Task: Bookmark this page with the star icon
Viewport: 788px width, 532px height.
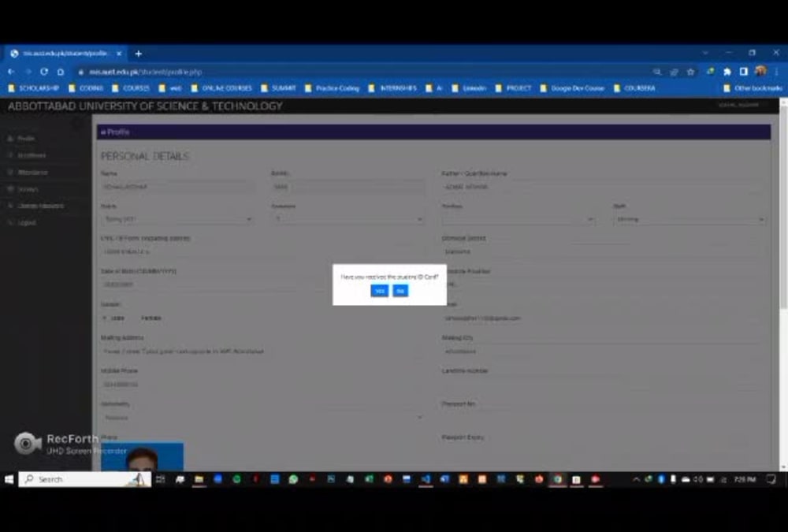Action: (690, 72)
